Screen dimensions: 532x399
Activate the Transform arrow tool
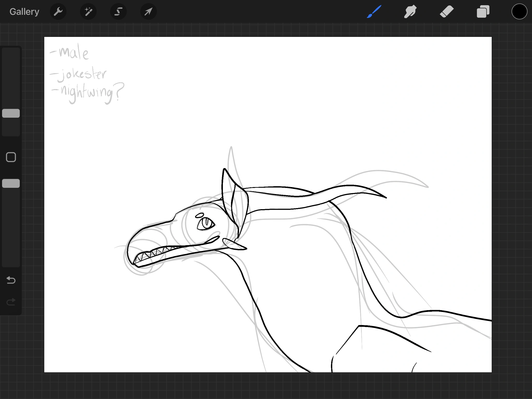(148, 12)
